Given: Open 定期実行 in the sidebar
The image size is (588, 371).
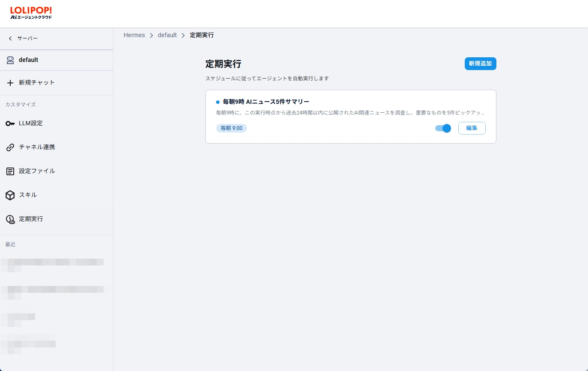Looking at the screenshot, I should [31, 219].
